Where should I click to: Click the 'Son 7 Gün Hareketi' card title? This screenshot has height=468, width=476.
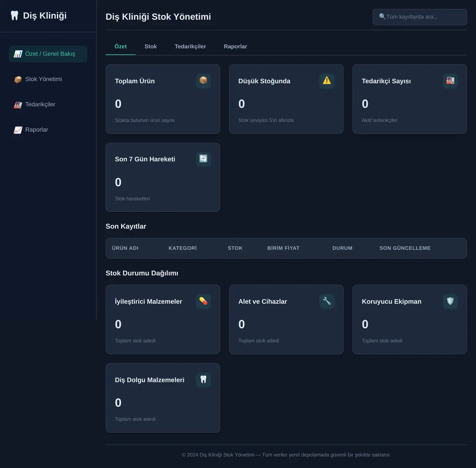pyautogui.click(x=145, y=159)
